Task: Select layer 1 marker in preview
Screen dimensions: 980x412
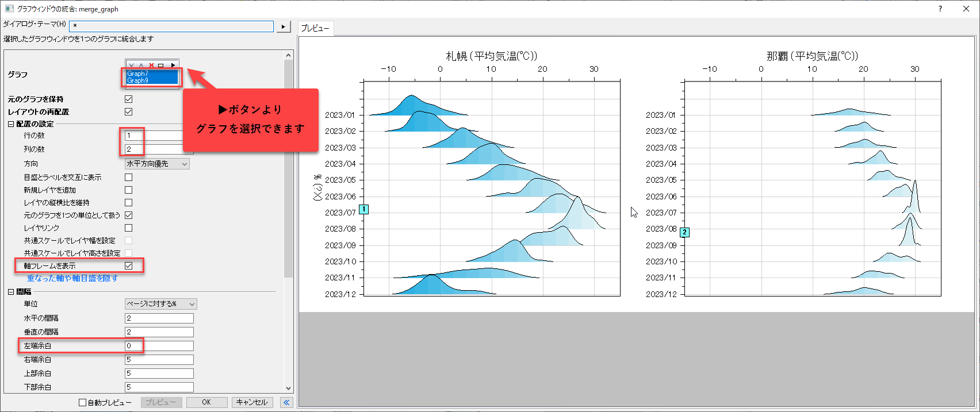Action: tap(363, 209)
